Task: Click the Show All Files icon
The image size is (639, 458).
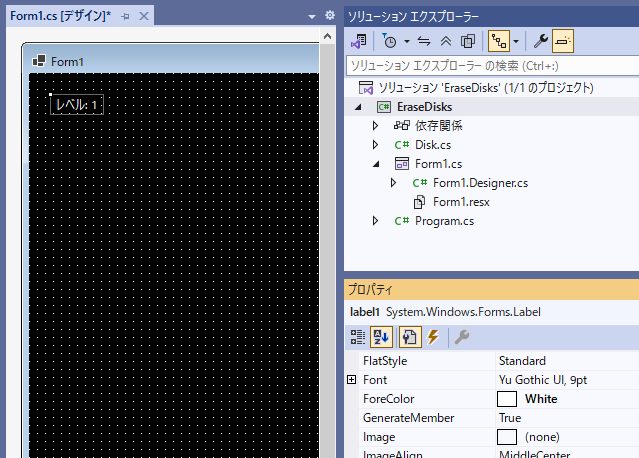Action: 467,42
